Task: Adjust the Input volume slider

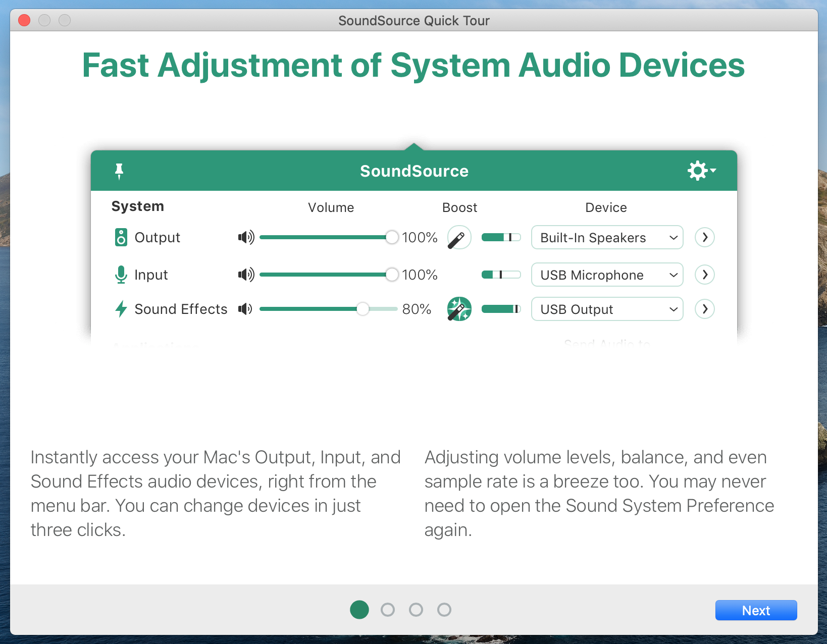Action: (x=329, y=275)
